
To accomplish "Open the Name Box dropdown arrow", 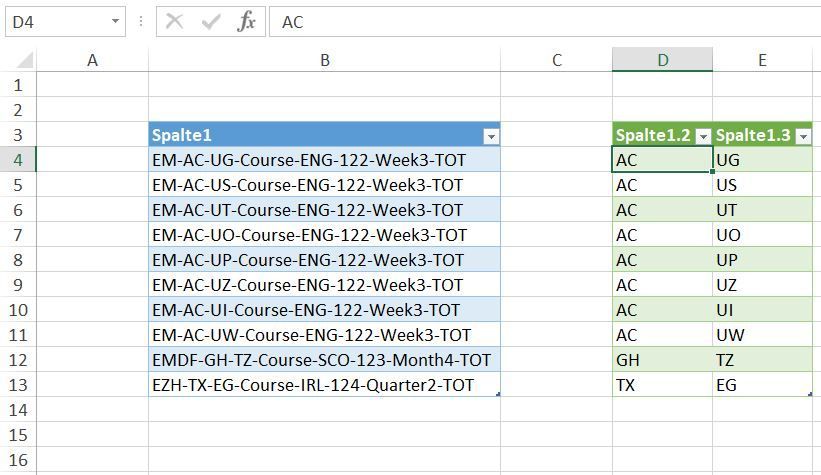I will coord(115,21).
